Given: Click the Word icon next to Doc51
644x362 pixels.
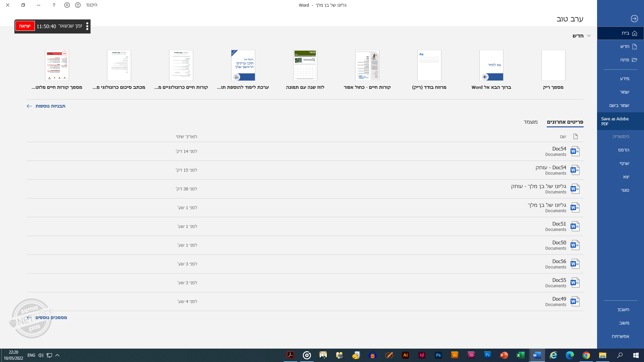Looking at the screenshot, I should coord(575,226).
